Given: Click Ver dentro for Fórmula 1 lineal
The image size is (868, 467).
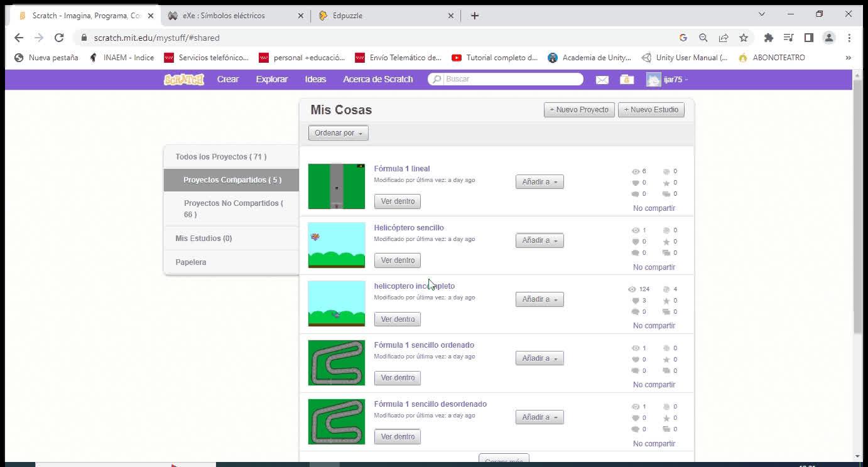Looking at the screenshot, I should 398,201.
